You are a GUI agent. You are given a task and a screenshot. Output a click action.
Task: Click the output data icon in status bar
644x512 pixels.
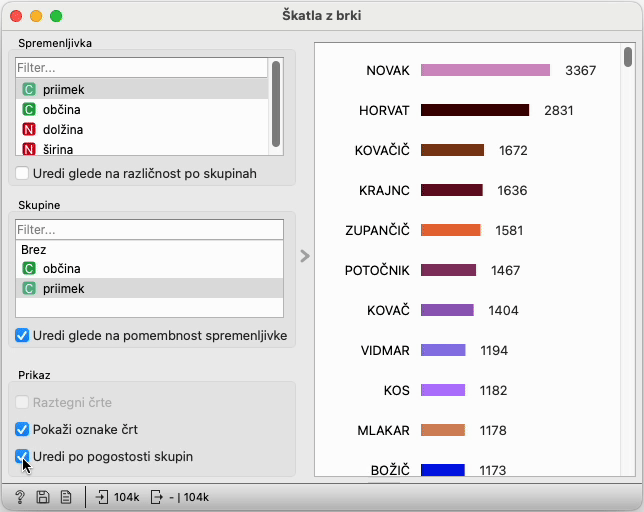[x=157, y=497]
